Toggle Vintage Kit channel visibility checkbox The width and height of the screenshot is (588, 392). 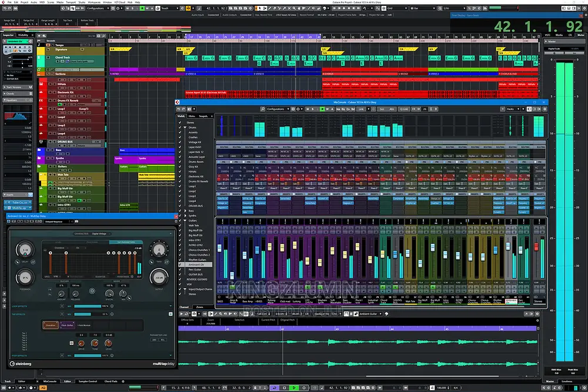pos(180,142)
